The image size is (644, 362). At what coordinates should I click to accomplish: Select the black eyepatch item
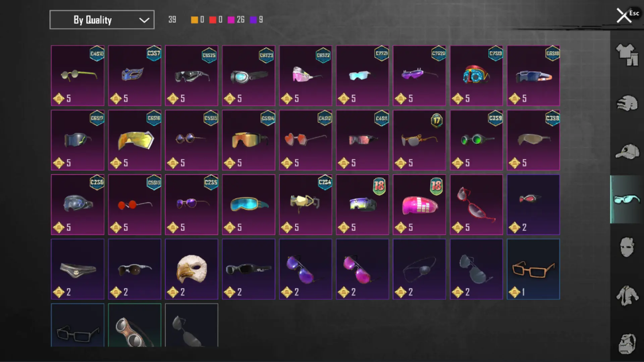[x=419, y=269]
